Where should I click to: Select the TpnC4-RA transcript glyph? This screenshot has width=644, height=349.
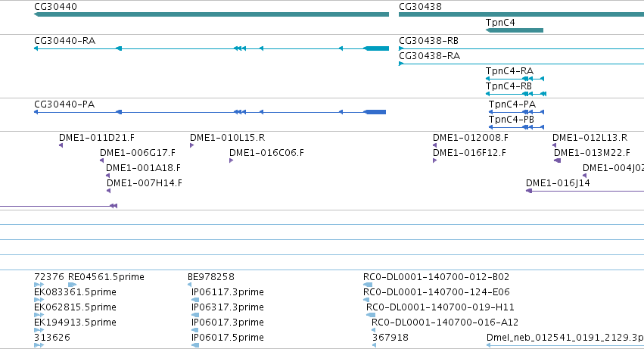[x=515, y=79]
